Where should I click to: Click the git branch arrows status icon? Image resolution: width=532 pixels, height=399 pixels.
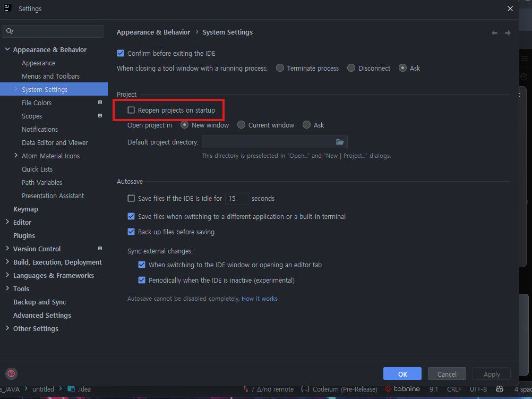246,389
